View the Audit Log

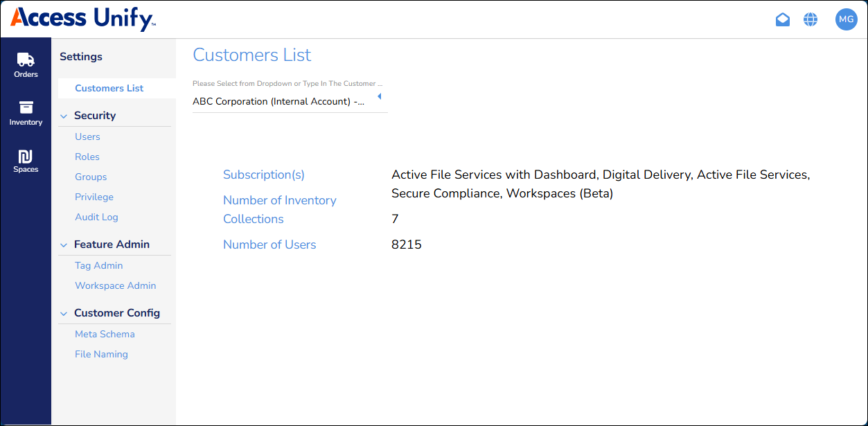pos(96,217)
